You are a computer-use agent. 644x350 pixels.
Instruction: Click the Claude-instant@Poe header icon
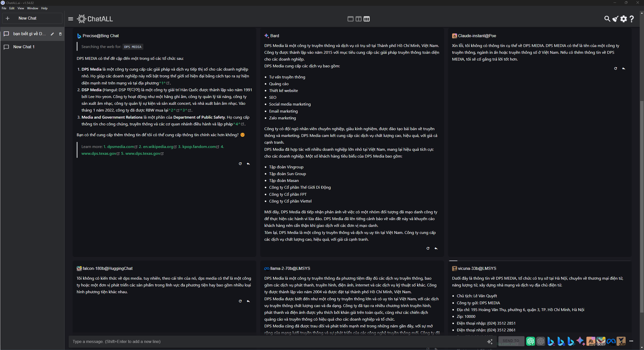pyautogui.click(x=454, y=36)
